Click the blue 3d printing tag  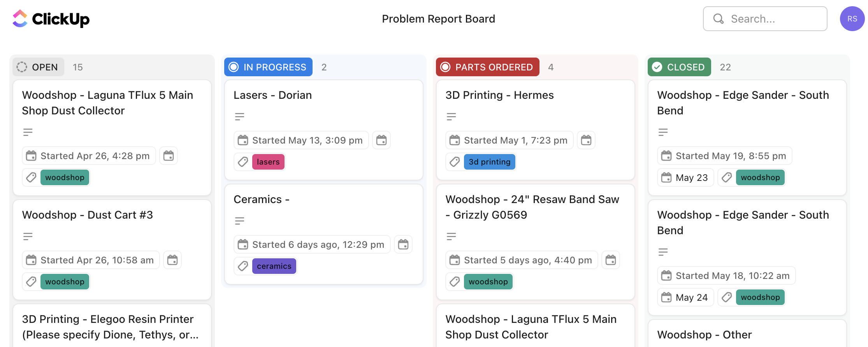pyautogui.click(x=489, y=162)
